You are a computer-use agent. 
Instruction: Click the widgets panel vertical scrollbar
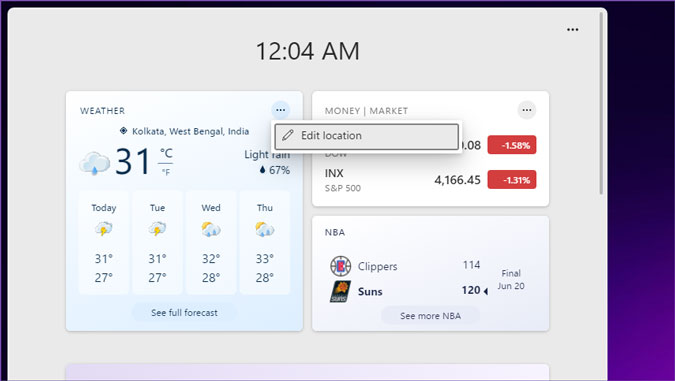tap(602, 103)
